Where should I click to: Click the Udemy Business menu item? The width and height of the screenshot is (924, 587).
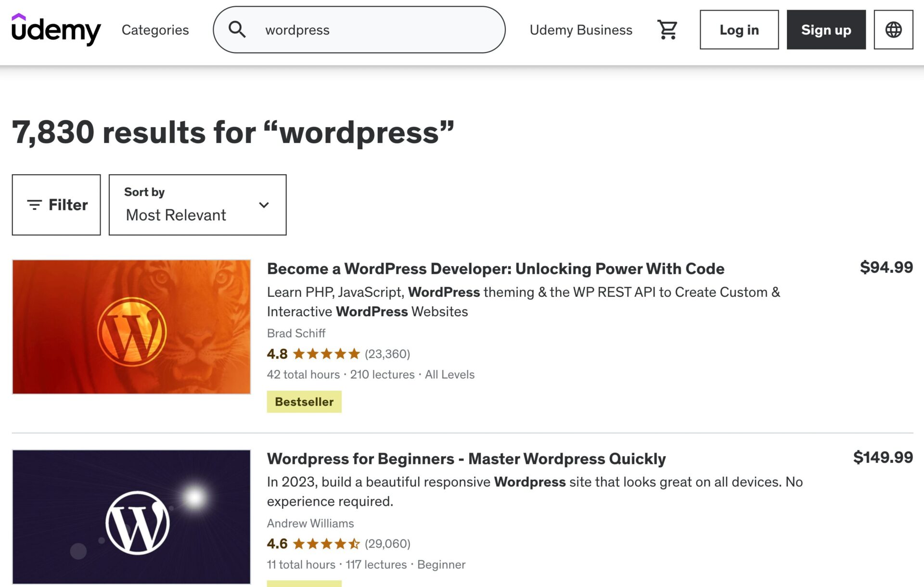pyautogui.click(x=581, y=30)
